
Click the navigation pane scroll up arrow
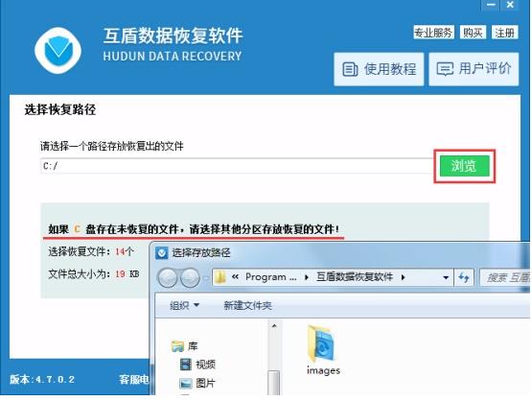coord(274,326)
